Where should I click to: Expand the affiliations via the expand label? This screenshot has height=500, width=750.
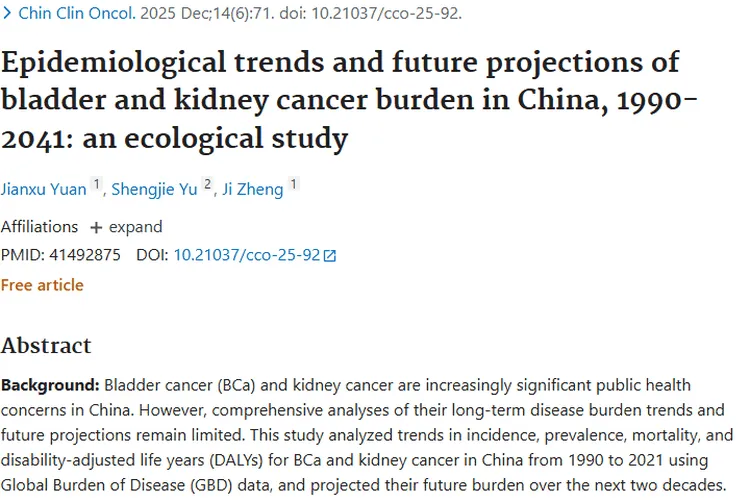click(136, 227)
